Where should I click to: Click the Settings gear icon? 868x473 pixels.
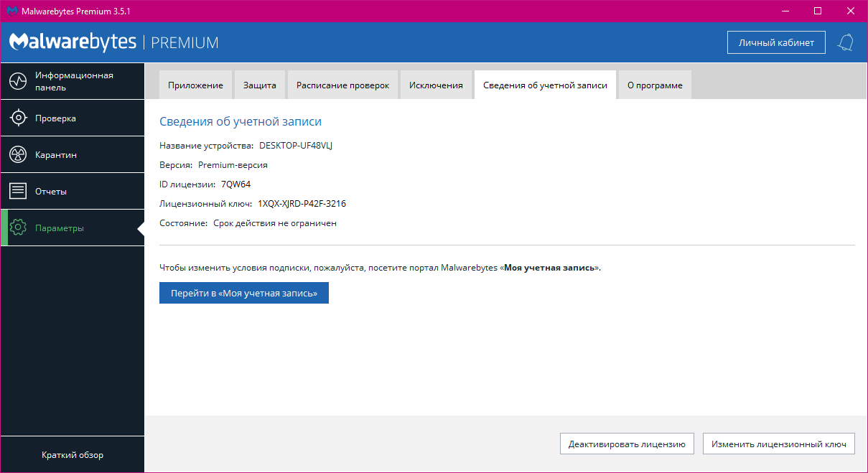pos(18,228)
